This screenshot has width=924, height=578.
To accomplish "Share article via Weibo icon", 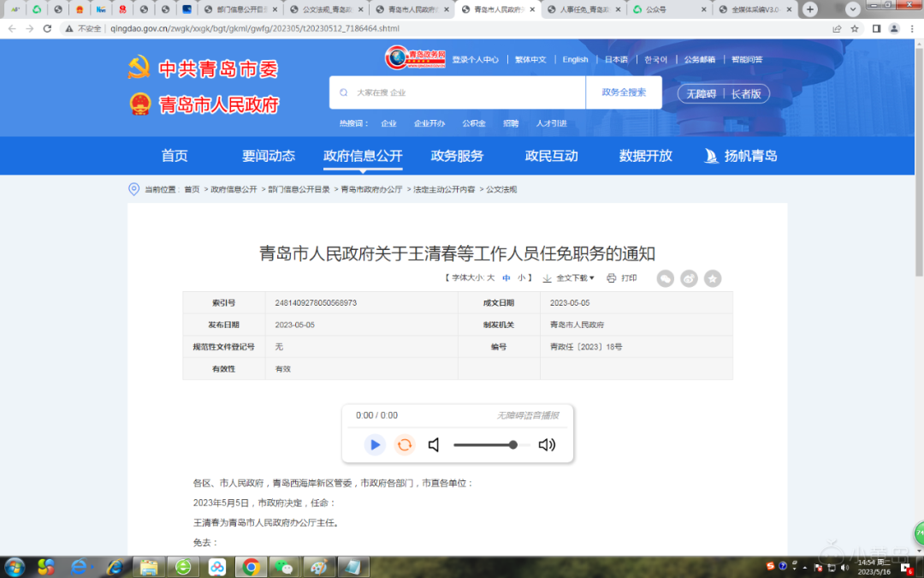I will pos(689,278).
